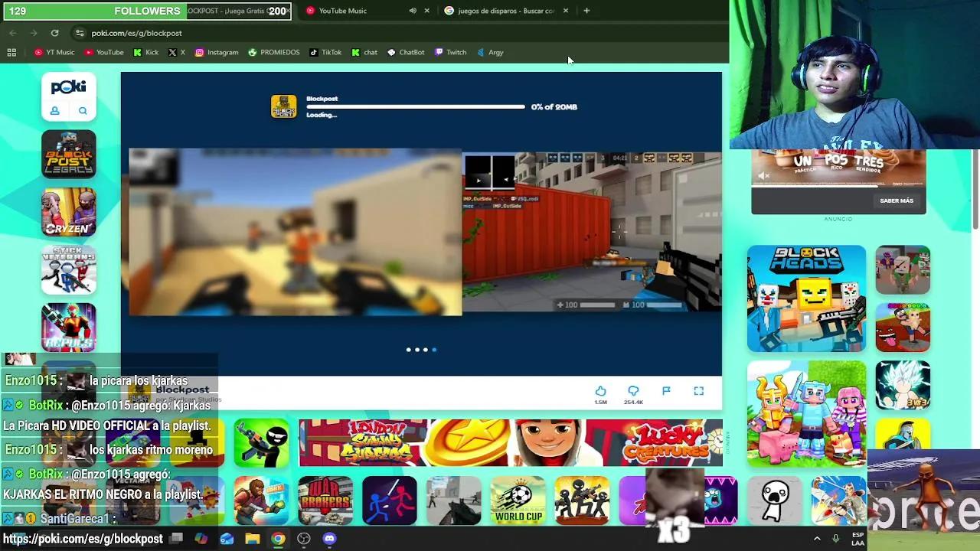
Task: Open the chat bookmark
Action: [364, 52]
